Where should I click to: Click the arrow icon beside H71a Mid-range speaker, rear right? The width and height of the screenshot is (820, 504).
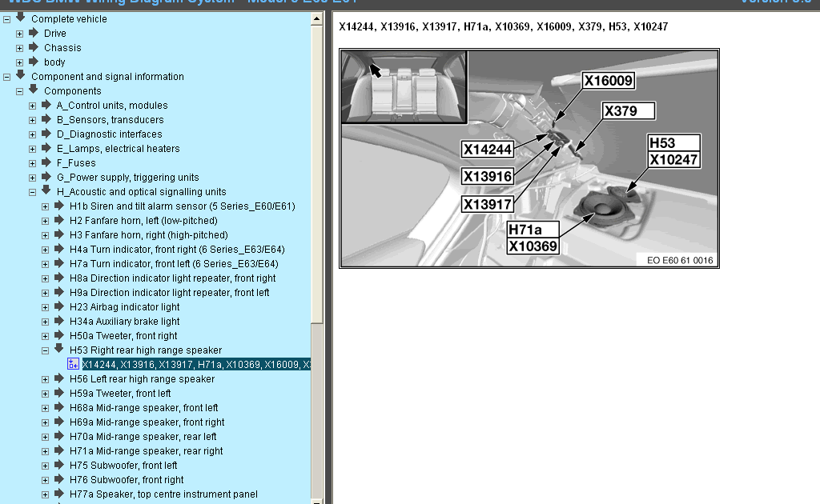coord(59,450)
